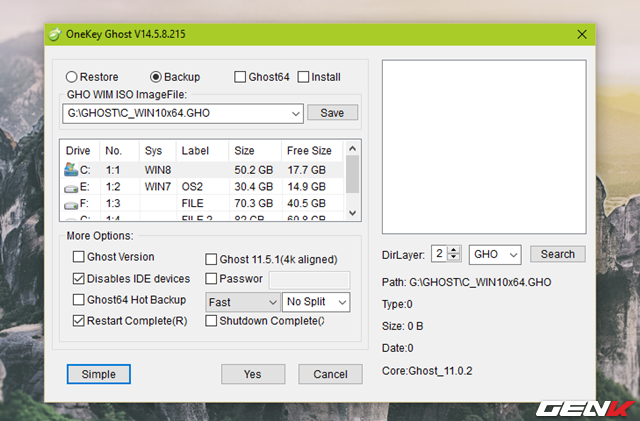Click the Search button
The width and height of the screenshot is (640, 421).
(x=558, y=254)
